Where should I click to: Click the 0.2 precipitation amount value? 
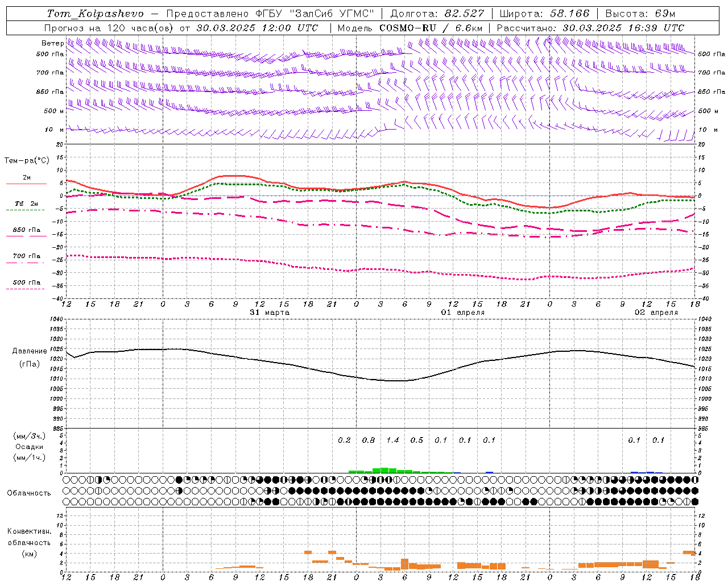point(344,440)
